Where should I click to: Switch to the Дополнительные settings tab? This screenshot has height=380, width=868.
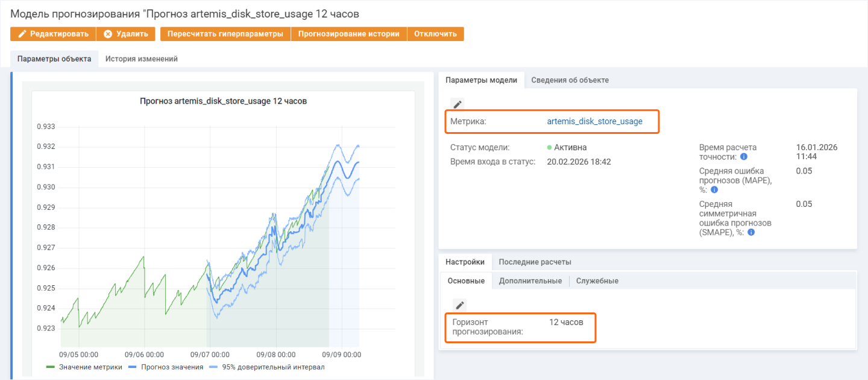coord(530,281)
